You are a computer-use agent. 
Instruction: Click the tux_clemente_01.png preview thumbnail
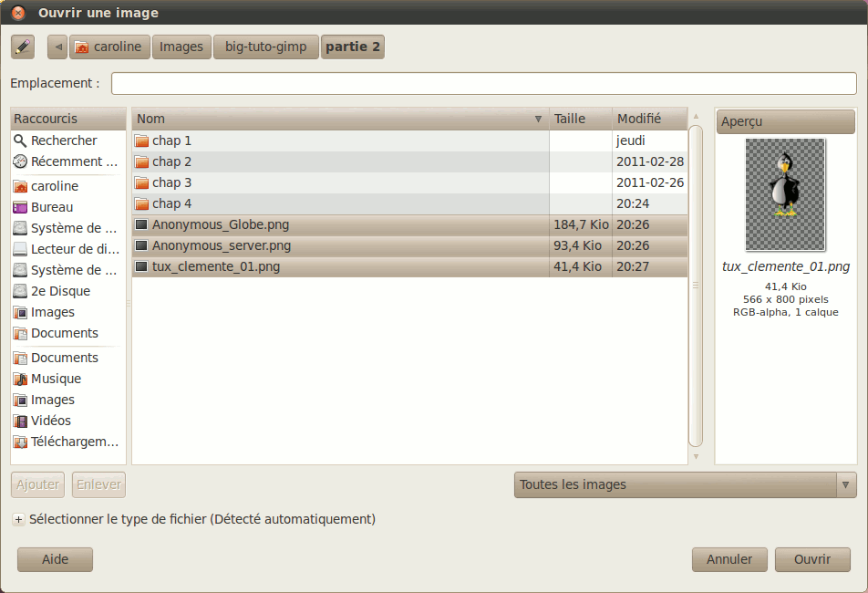785,194
